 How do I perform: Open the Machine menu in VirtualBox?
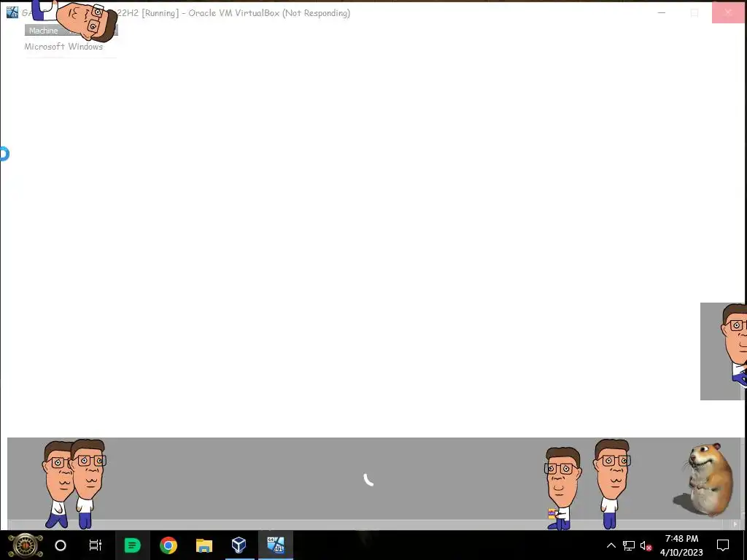click(43, 31)
